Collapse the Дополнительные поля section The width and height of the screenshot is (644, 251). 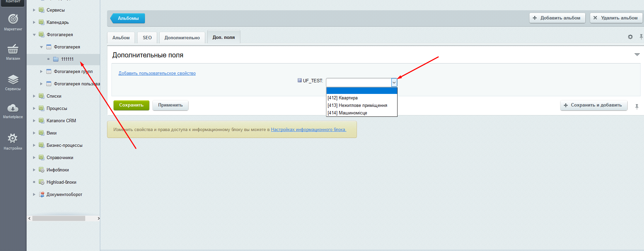[637, 55]
